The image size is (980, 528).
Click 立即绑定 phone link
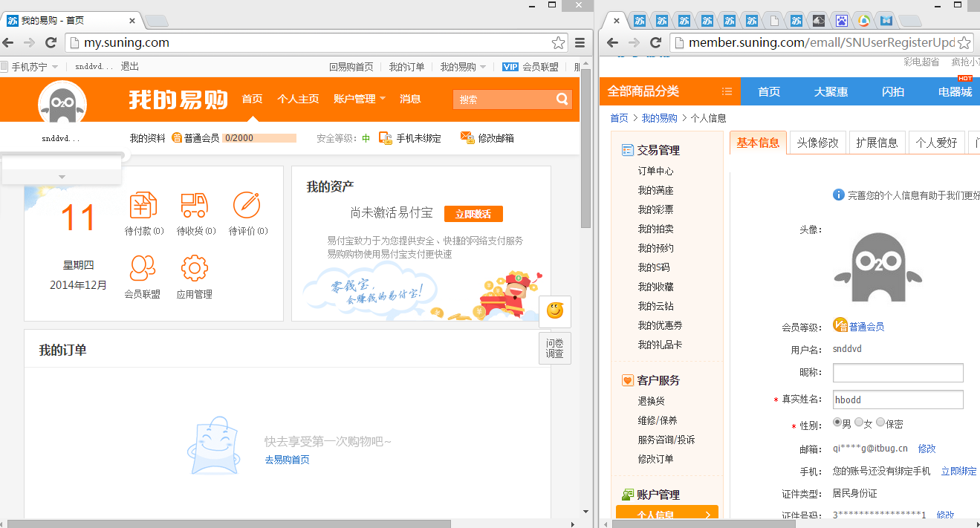click(x=958, y=471)
